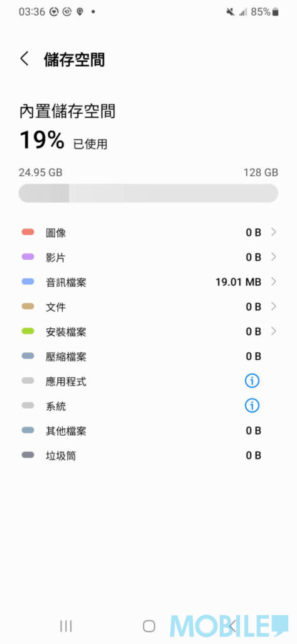Expand the 文件 category chevron
Screen dimensions: 297x644
pos(274,306)
